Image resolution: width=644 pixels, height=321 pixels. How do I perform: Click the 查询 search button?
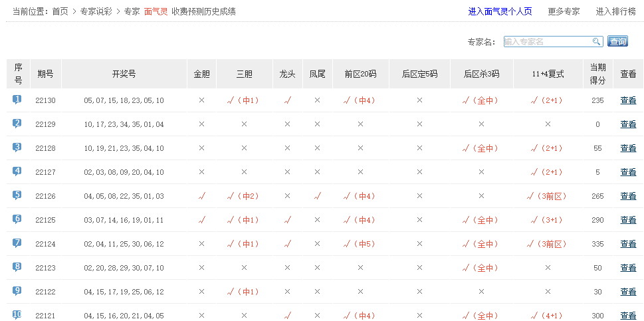point(617,42)
